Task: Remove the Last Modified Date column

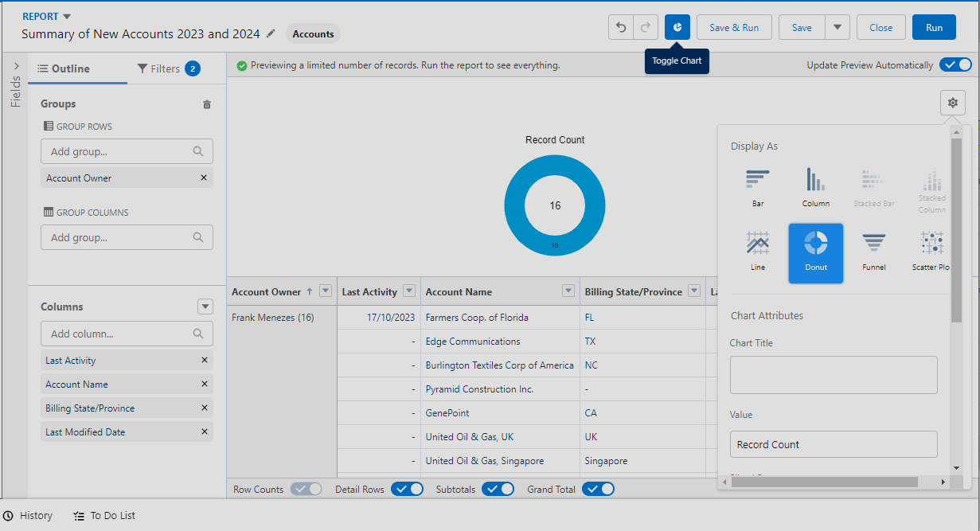Action: [205, 432]
